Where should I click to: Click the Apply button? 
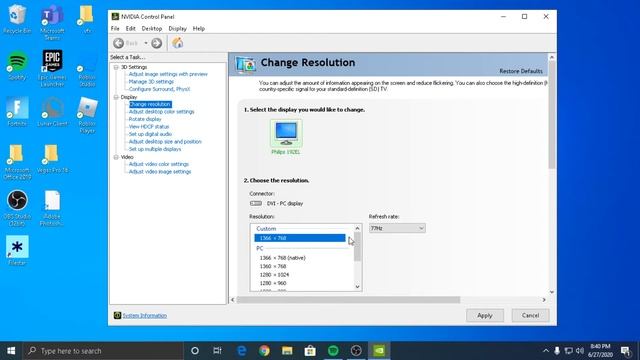coord(485,316)
